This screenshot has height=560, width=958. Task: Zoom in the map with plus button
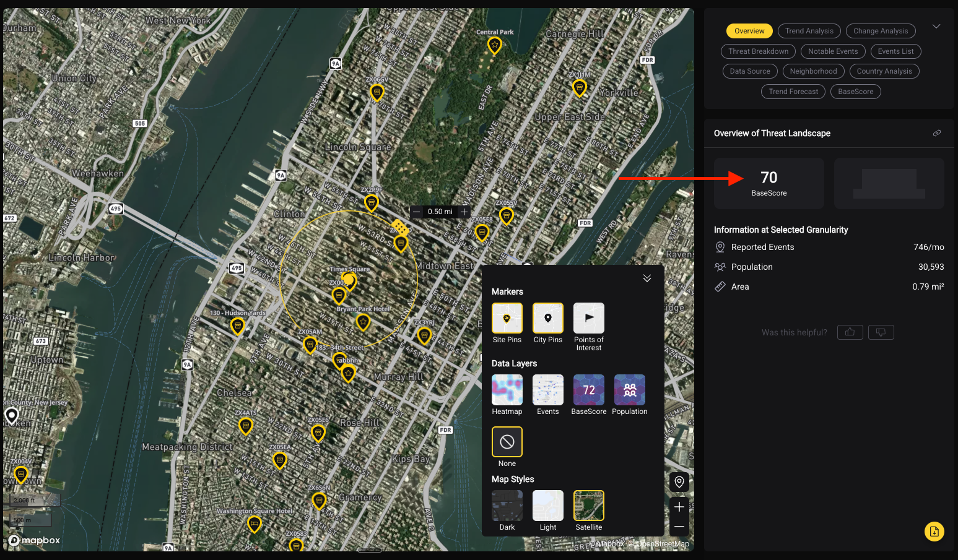point(679,507)
